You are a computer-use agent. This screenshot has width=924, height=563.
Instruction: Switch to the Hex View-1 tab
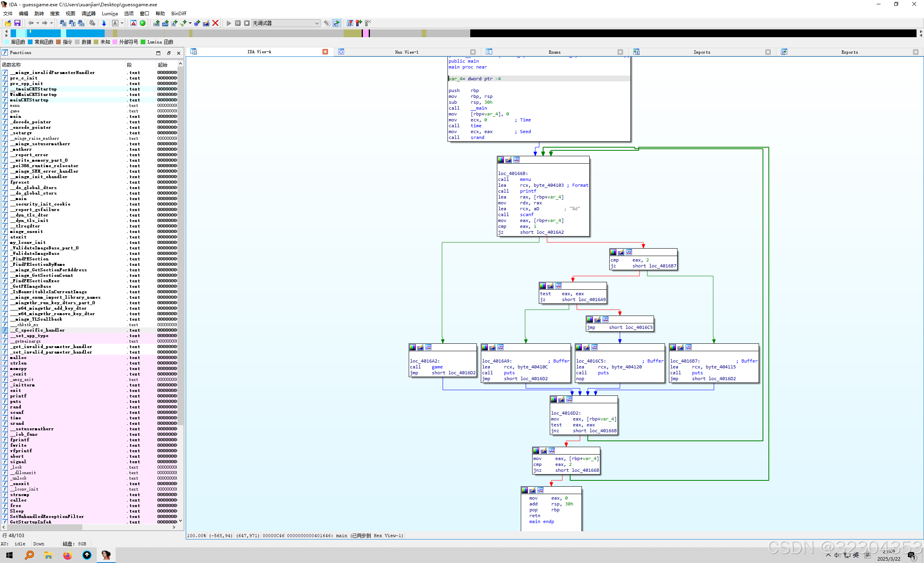(x=406, y=52)
